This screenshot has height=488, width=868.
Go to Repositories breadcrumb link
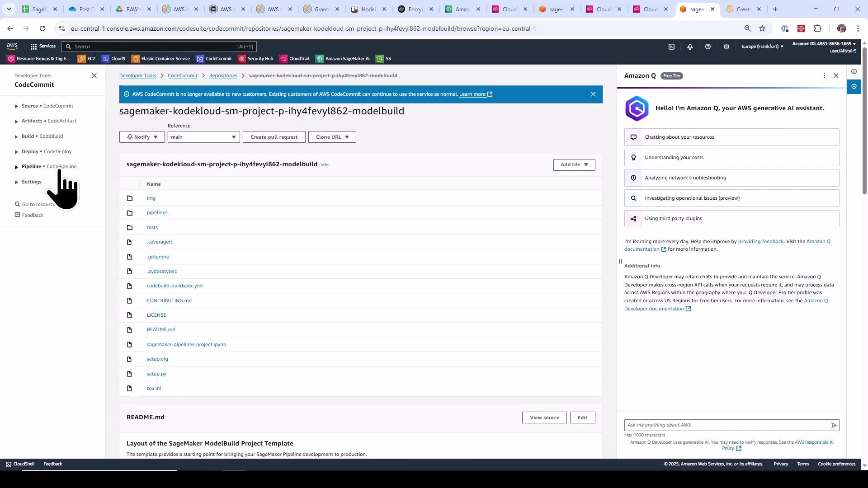tap(223, 75)
